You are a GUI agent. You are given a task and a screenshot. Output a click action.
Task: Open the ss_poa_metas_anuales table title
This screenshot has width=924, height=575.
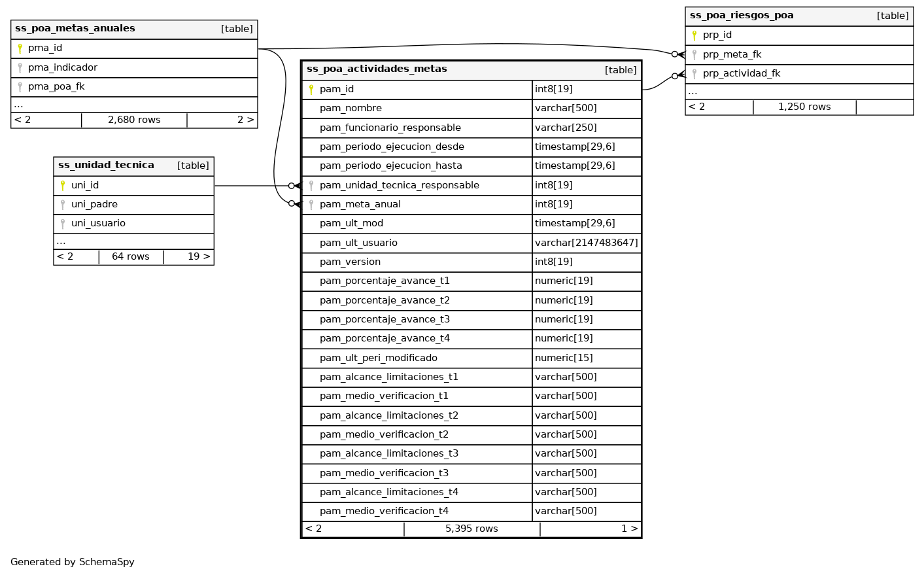click(x=75, y=29)
